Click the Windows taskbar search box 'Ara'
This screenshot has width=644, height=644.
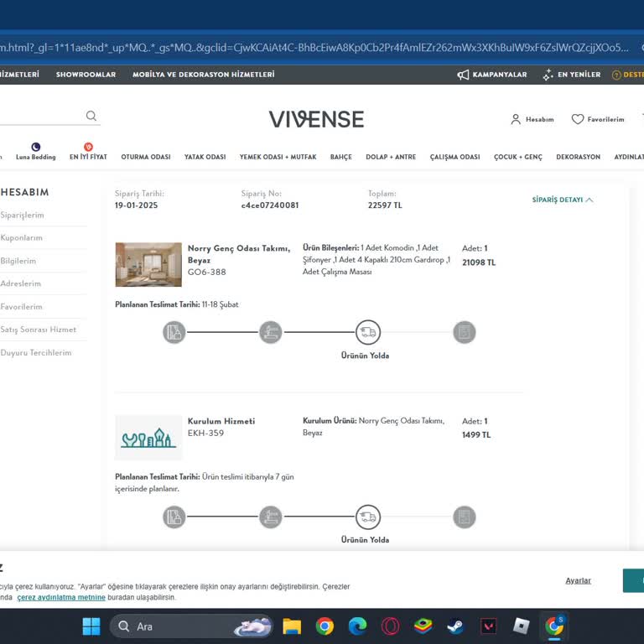[190, 626]
